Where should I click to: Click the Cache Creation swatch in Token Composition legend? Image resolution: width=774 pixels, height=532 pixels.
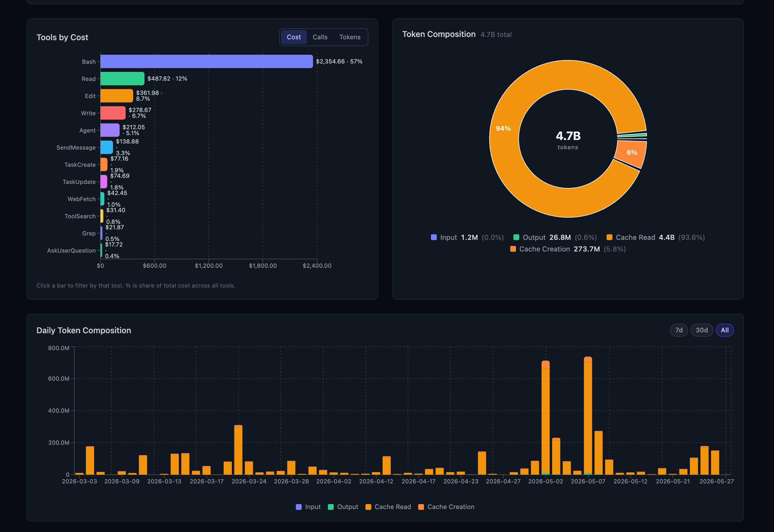click(513, 249)
